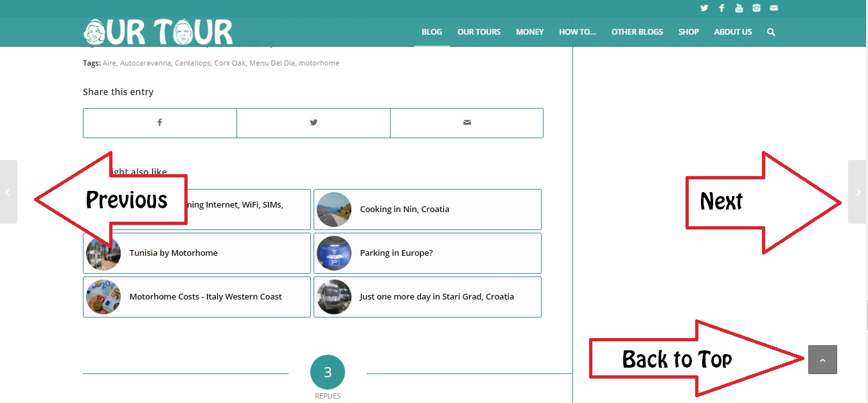Open the Instagram icon in the top bar
The image size is (868, 403).
click(x=756, y=8)
